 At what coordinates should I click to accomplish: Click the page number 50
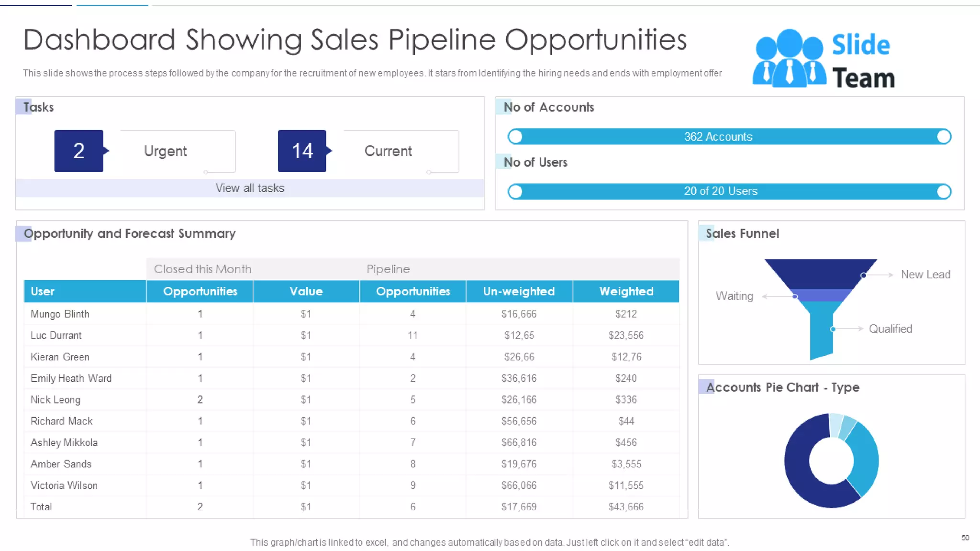pyautogui.click(x=965, y=538)
